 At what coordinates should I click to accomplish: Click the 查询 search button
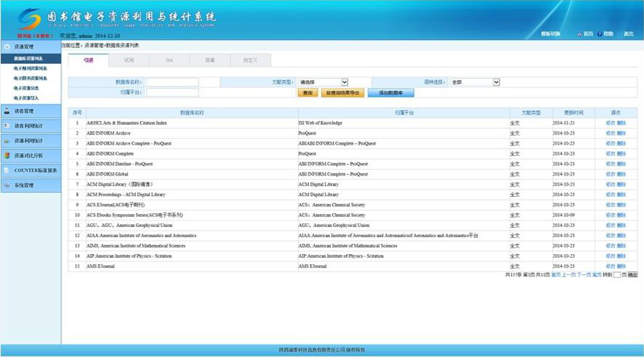[x=307, y=93]
